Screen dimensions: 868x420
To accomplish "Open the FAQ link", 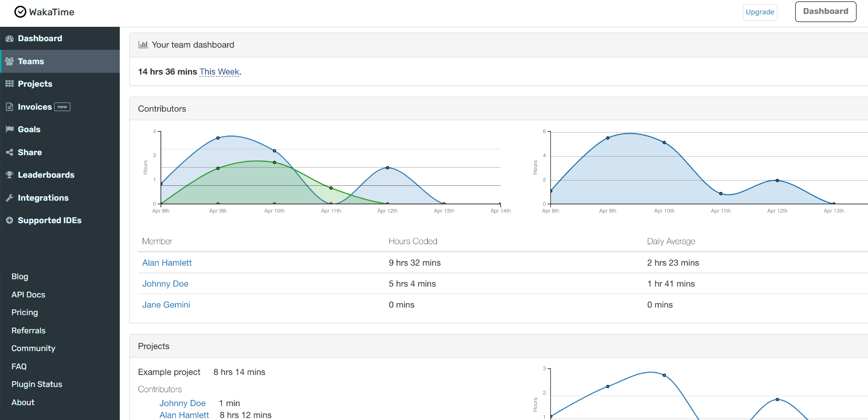I will (x=19, y=366).
